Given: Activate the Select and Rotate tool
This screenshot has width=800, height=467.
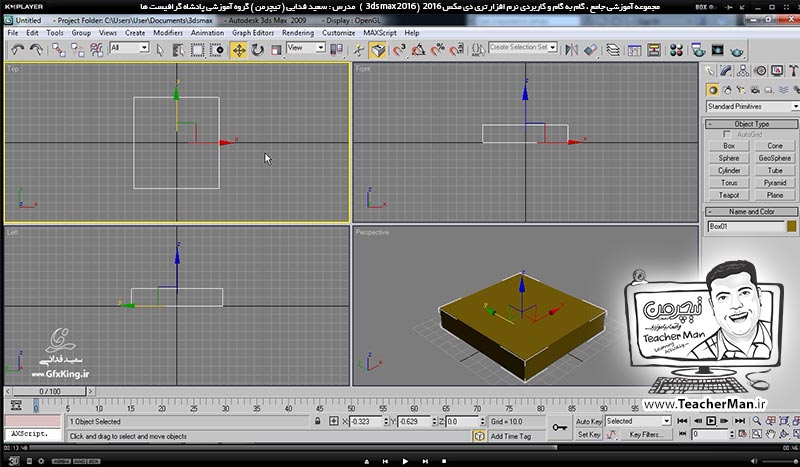Looking at the screenshot, I should 257,50.
